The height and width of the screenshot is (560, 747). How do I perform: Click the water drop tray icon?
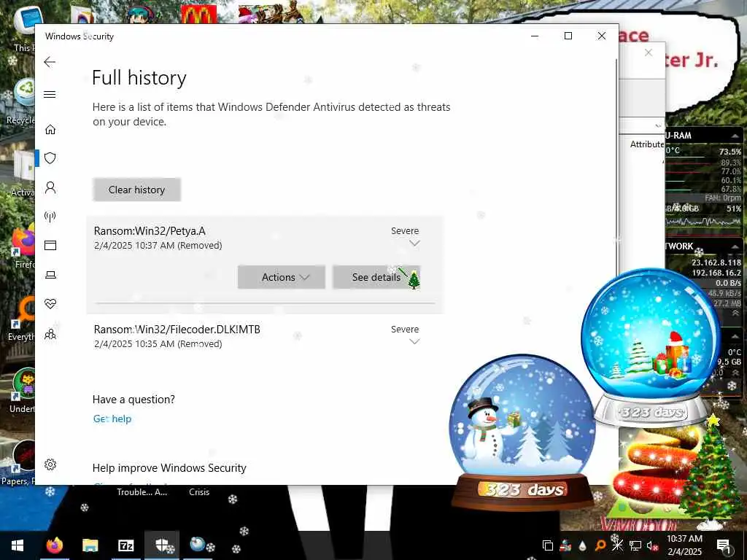point(583,545)
